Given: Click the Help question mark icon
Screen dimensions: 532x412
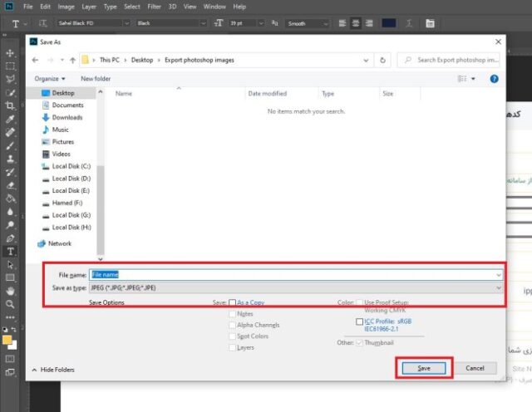Looking at the screenshot, I should click(494, 79).
